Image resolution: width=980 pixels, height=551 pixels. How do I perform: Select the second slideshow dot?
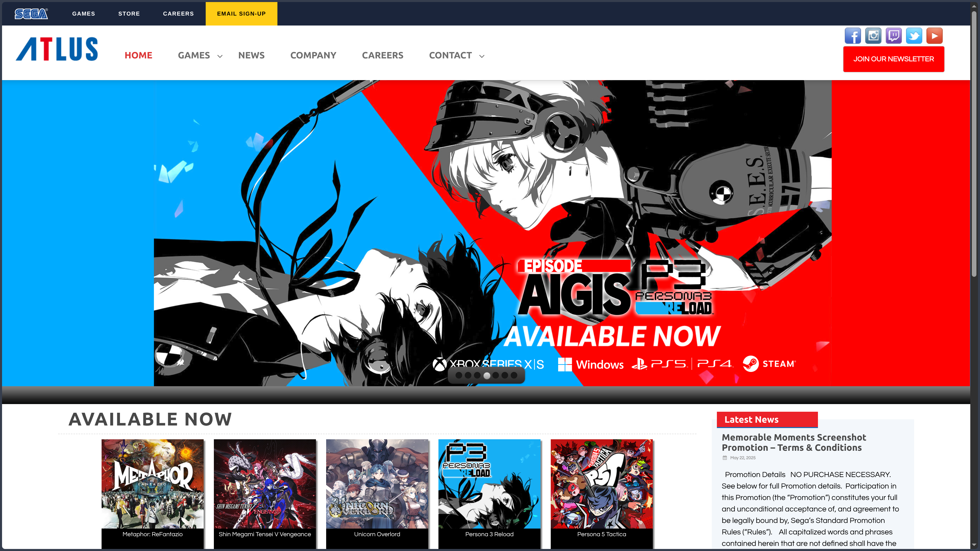tap(468, 375)
